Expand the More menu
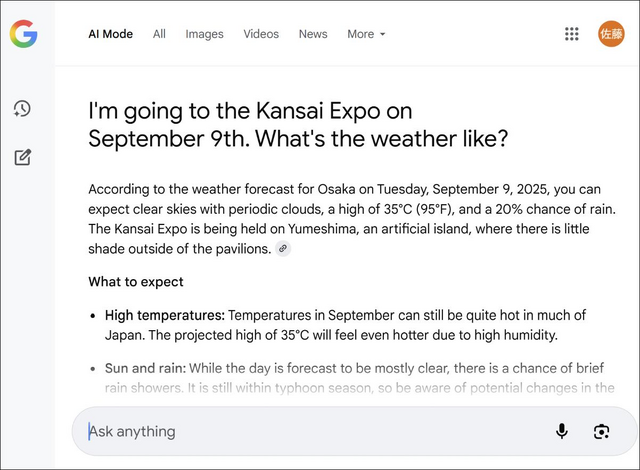The height and width of the screenshot is (470, 640). tap(366, 34)
